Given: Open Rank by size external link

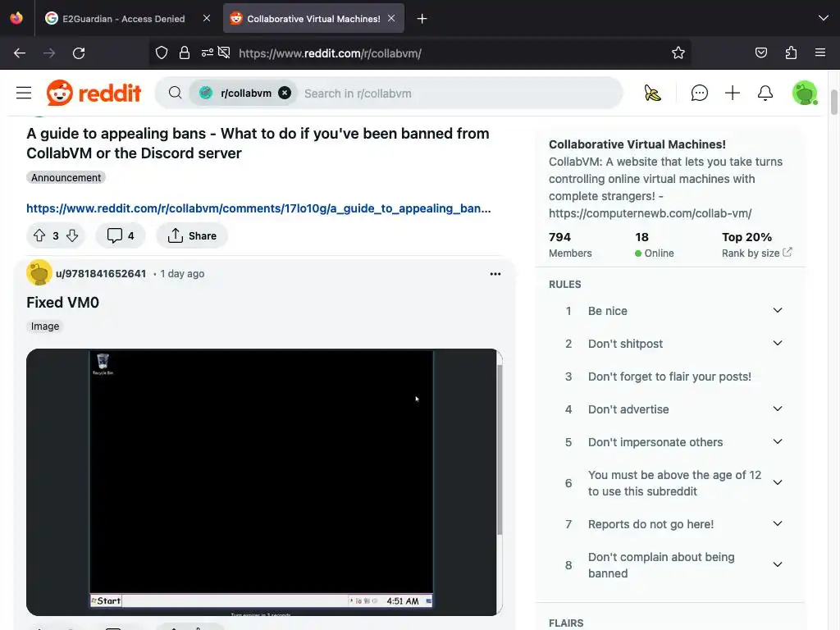Looking at the screenshot, I should pyautogui.click(x=756, y=253).
